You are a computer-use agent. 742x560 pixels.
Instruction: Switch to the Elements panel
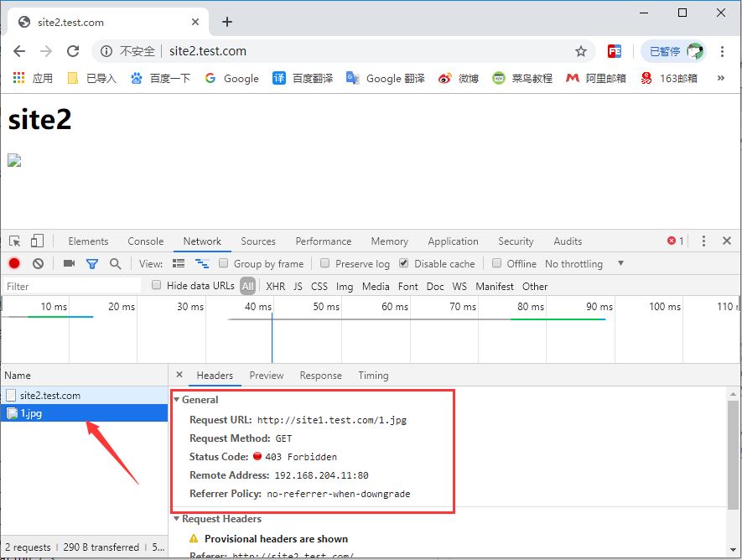click(88, 241)
